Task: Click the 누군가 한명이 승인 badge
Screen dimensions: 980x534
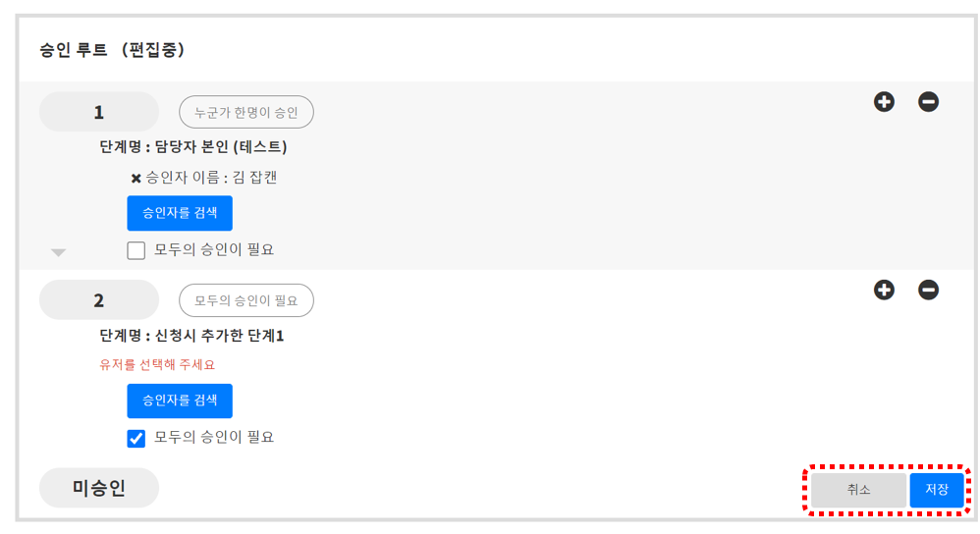Action: click(x=246, y=113)
